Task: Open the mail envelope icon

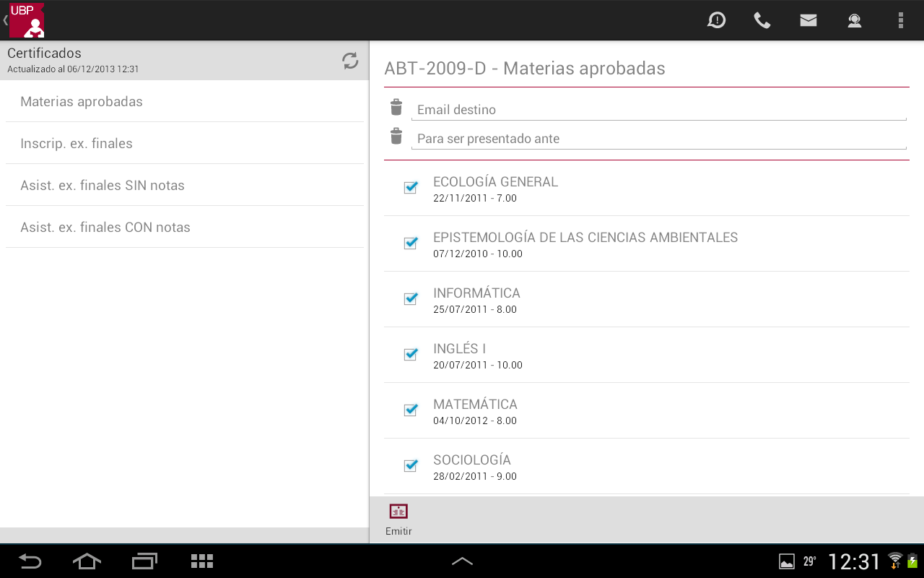Action: pos(808,20)
